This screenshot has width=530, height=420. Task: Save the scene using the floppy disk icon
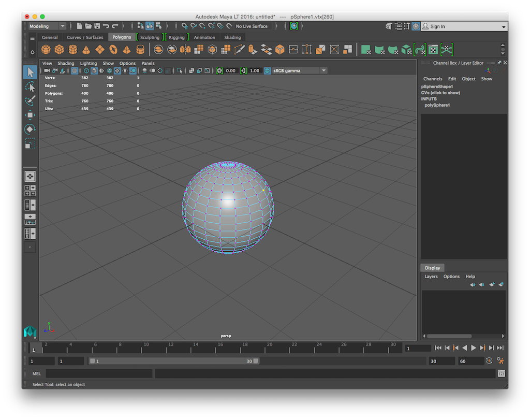[x=97, y=26]
